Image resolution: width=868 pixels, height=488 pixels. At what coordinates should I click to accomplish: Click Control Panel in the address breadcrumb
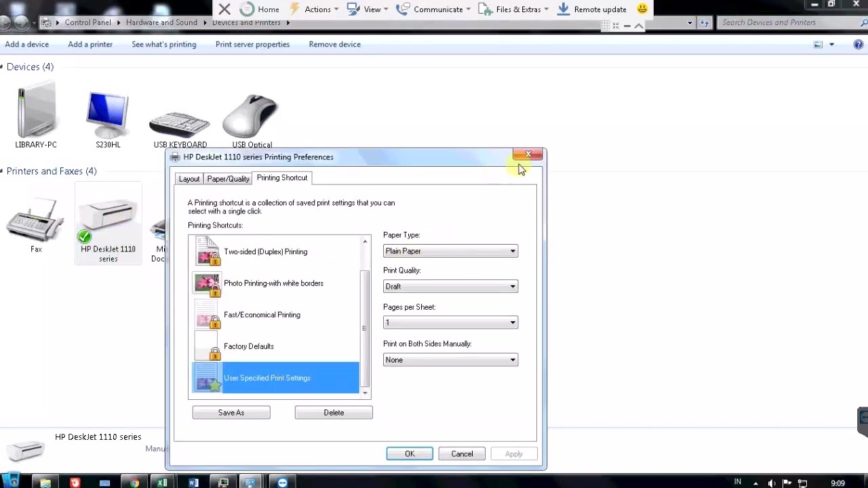(87, 22)
